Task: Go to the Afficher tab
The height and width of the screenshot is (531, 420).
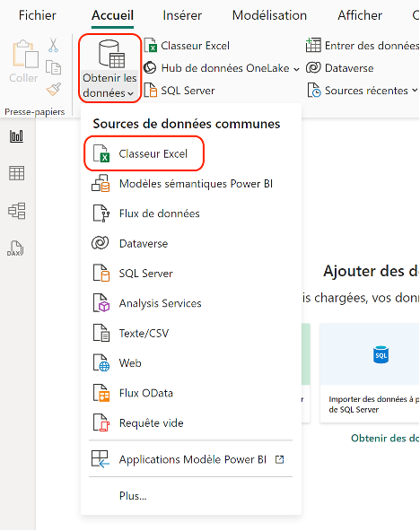Action: 360,15
